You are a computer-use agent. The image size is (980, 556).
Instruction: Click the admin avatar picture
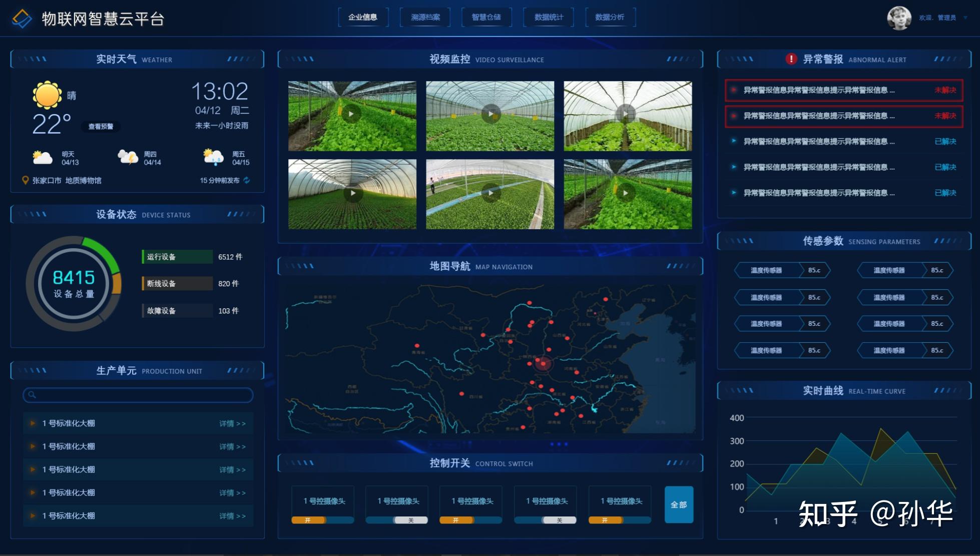[x=898, y=18]
